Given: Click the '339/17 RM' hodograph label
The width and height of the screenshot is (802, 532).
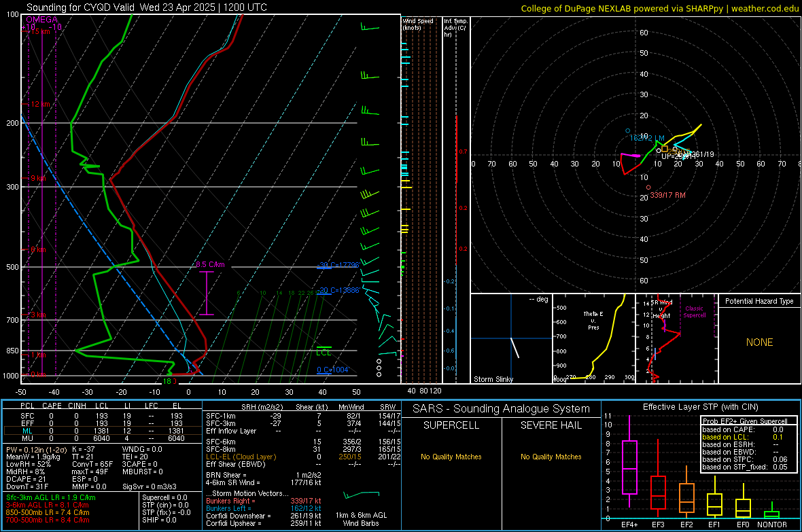Looking at the screenshot, I should (x=667, y=195).
